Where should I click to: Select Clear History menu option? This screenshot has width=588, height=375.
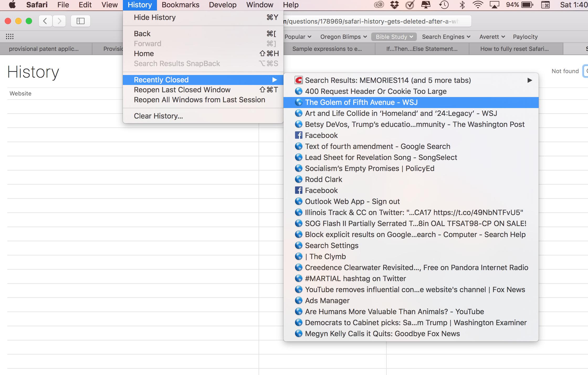click(158, 116)
